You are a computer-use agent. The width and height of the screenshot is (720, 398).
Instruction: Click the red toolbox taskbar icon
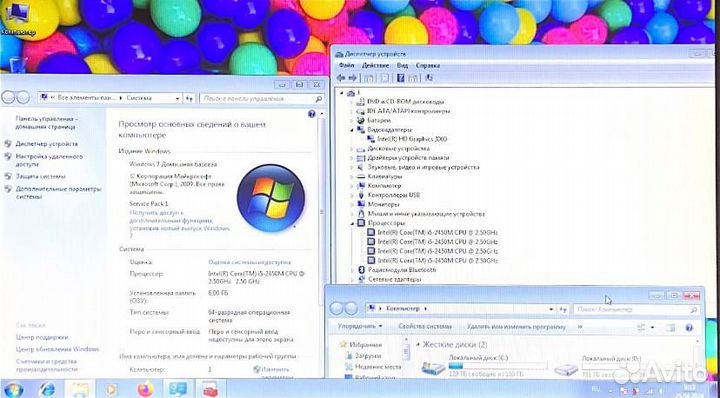tap(211, 389)
